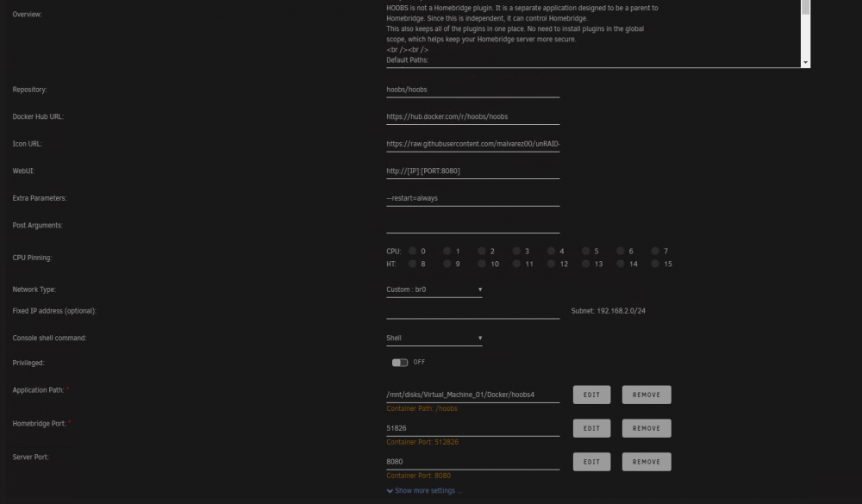The height and width of the screenshot is (504, 862).
Task: Click the Fixed IP address field
Action: [472, 311]
